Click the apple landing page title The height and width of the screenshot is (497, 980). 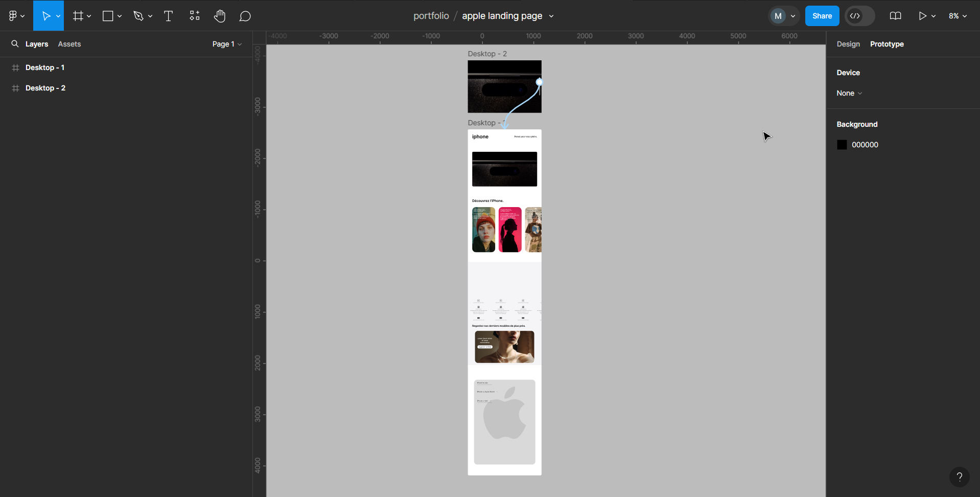[502, 16]
